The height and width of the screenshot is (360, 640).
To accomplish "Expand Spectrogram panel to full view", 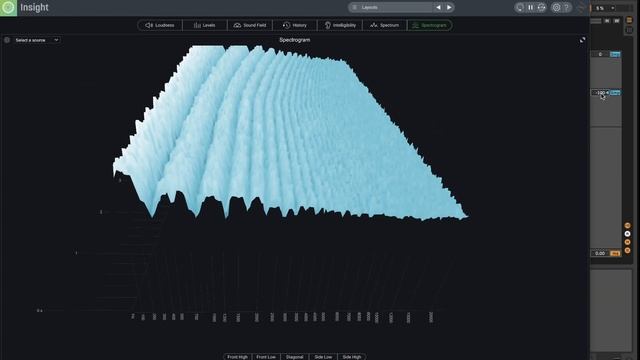I will coord(582,40).
